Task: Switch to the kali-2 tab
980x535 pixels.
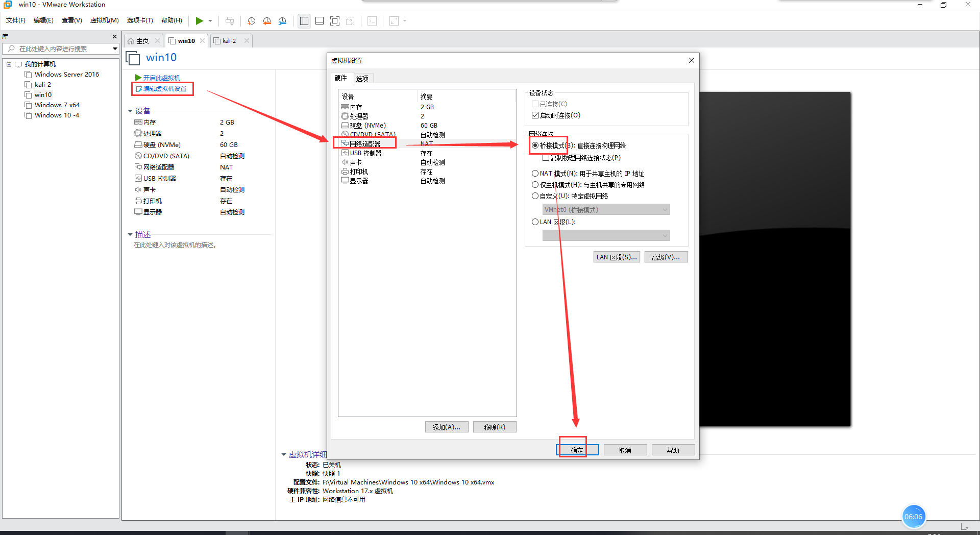Action: point(229,41)
